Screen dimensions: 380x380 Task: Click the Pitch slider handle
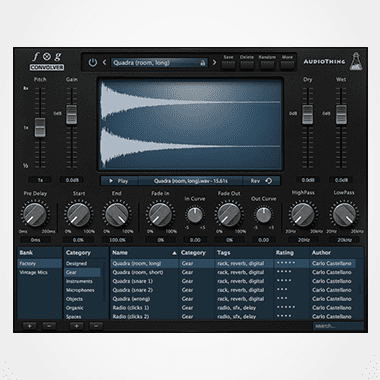(40, 127)
